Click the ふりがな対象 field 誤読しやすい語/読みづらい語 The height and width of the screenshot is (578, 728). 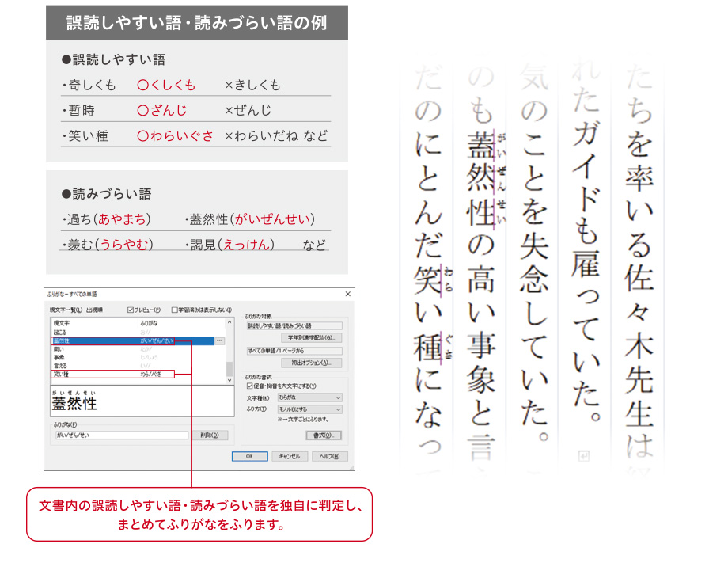pyautogui.click(x=294, y=326)
